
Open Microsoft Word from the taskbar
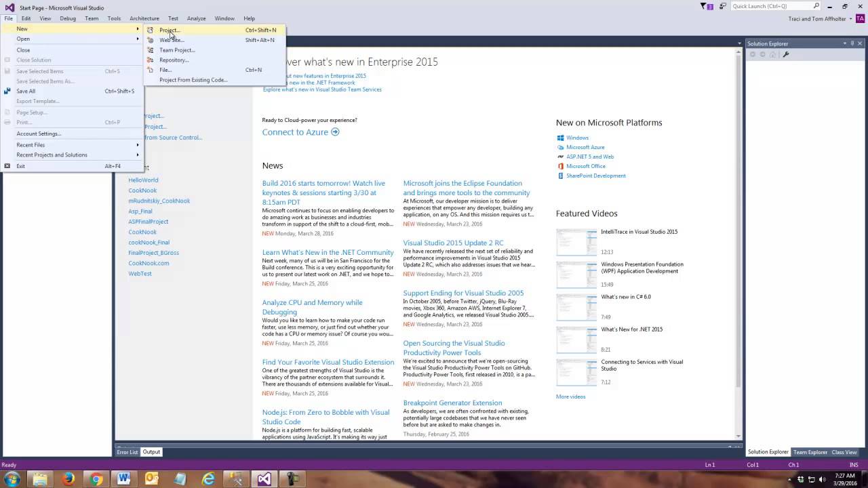tap(123, 479)
